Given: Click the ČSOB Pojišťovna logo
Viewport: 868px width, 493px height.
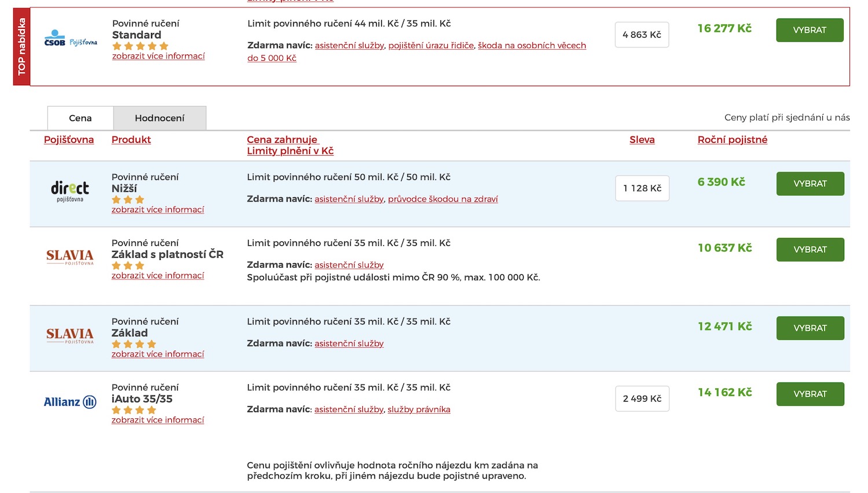Looking at the screenshot, I should [71, 39].
